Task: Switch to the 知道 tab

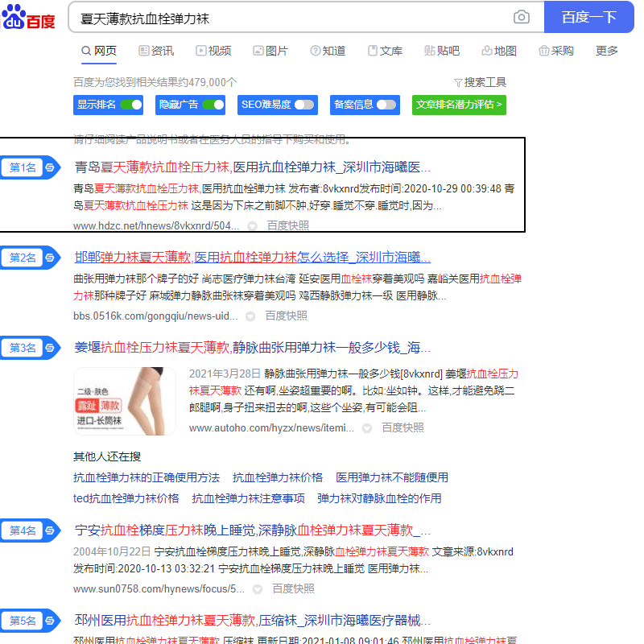Action: pos(328,51)
